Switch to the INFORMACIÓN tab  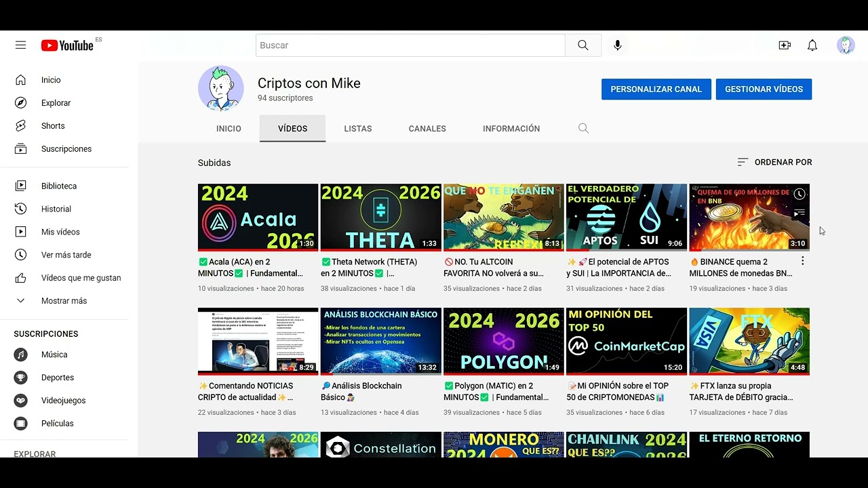point(511,129)
